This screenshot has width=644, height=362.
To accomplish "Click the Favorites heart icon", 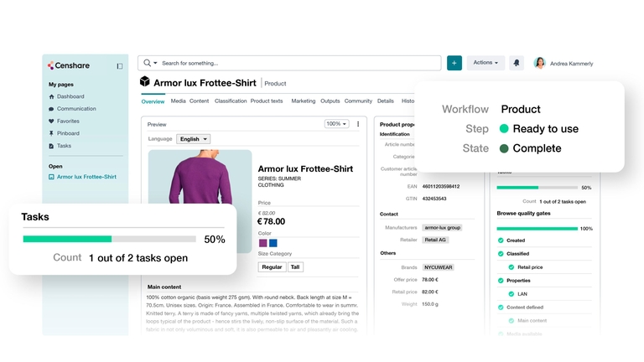I will (51, 121).
